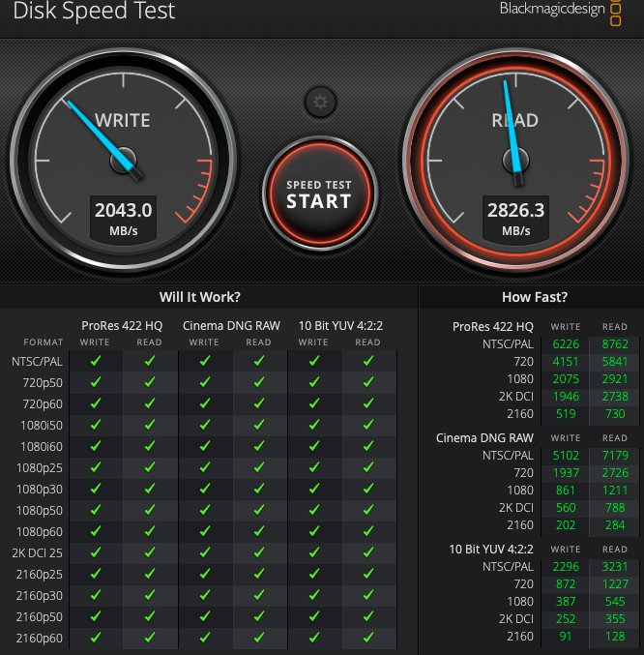Viewport: 644px width, 655px height.
Task: Click the 1080i50 Cinema DNG read checkmark
Action: (x=259, y=425)
